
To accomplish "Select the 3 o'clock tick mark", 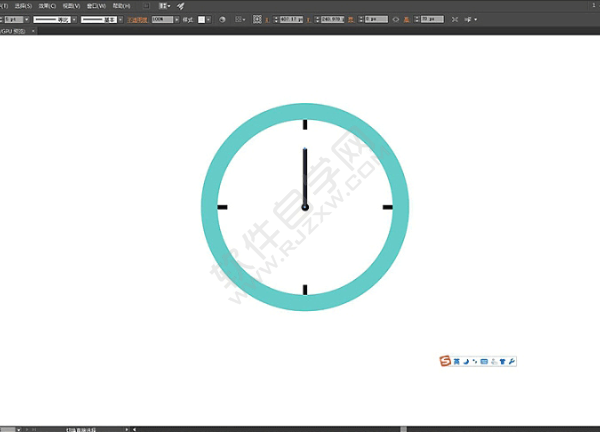I will click(x=388, y=207).
